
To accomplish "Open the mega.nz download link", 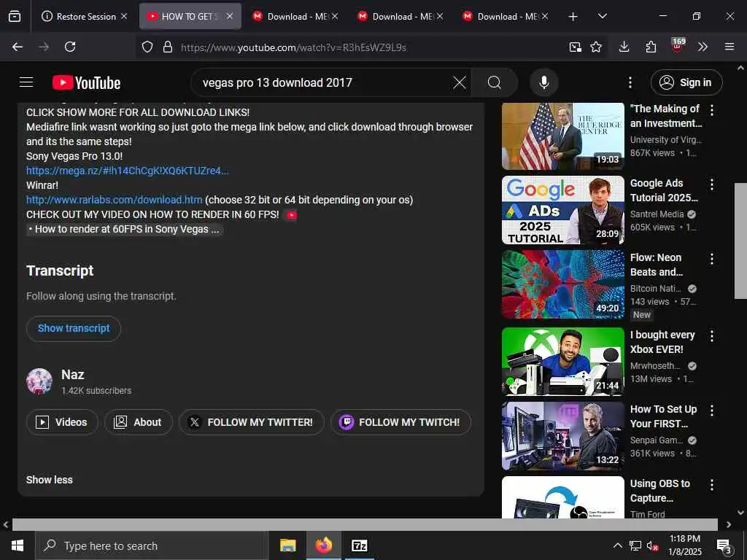I will click(x=128, y=171).
